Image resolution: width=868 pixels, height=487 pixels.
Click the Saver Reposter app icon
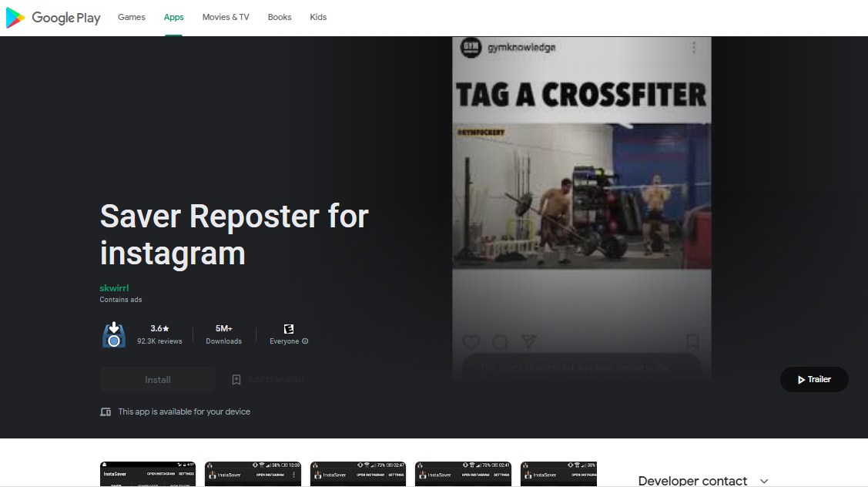coord(113,334)
